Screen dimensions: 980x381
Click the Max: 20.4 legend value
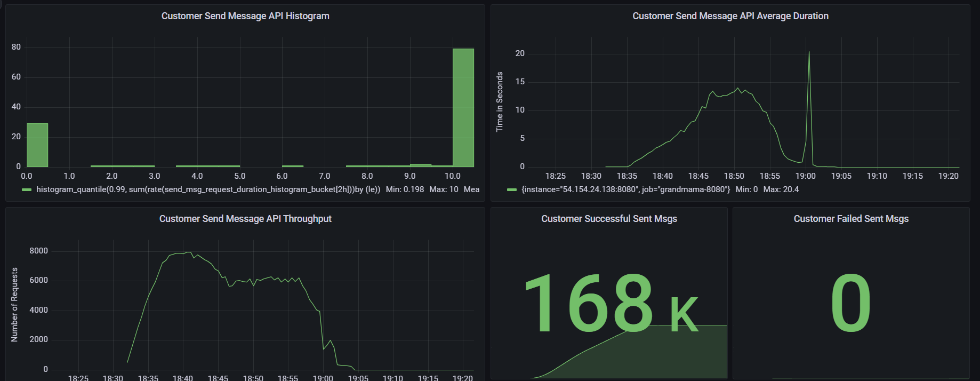781,190
